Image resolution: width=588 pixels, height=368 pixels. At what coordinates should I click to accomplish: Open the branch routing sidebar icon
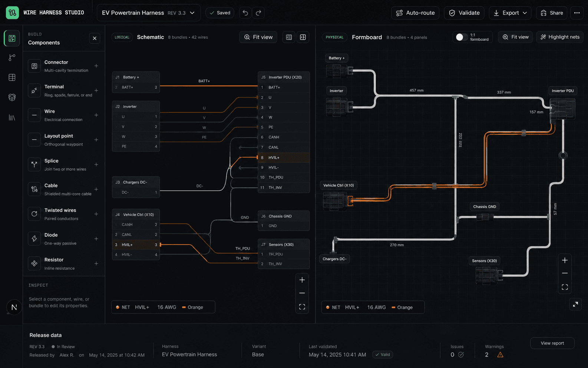coord(12,57)
